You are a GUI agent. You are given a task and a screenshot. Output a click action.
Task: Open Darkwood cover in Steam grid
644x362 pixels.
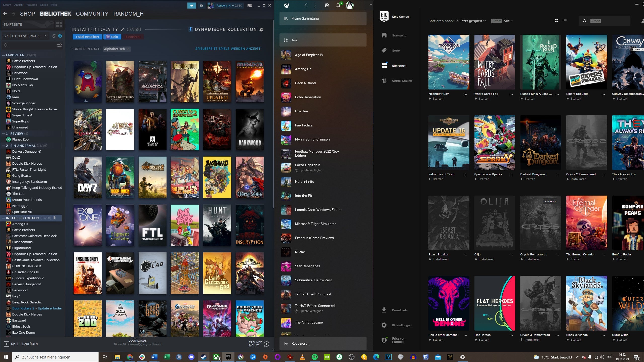pos(250,129)
